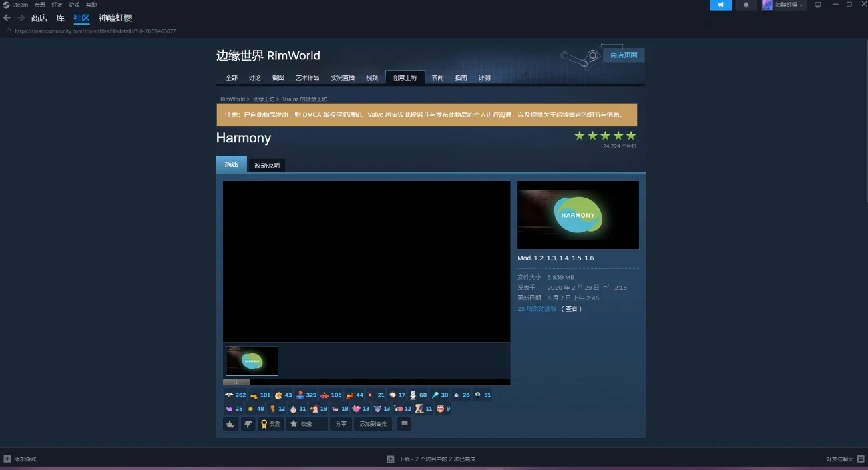The width and height of the screenshot is (868, 470).
Task: Open the 改动说明 change notes tab
Action: click(x=267, y=166)
